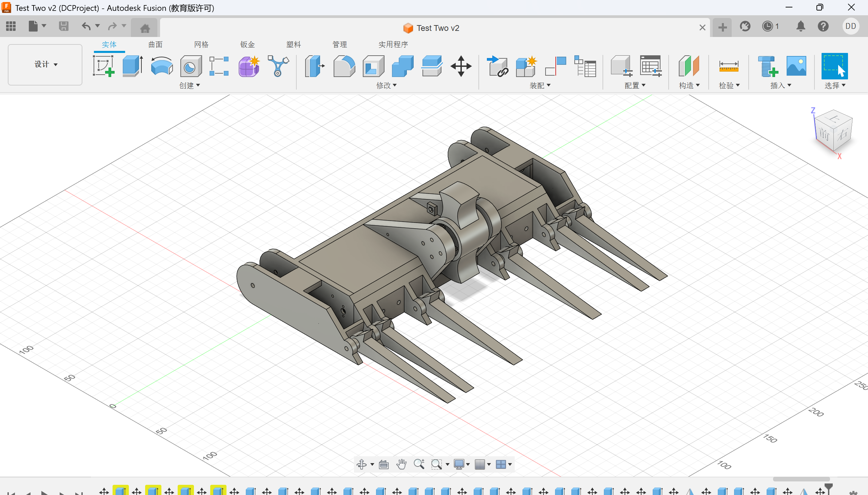Open the Measure tool

coord(729,66)
